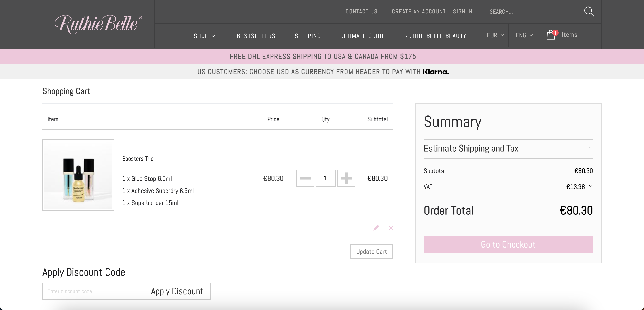Viewport: 644px width, 310px height.
Task: Remove Boosters Trio with the X icon
Action: pos(391,228)
